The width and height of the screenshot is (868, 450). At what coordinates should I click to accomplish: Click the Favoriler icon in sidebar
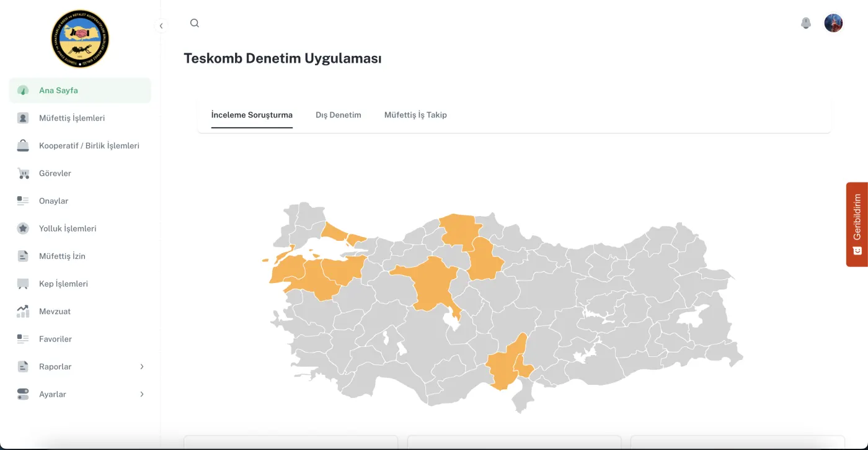pyautogui.click(x=23, y=339)
